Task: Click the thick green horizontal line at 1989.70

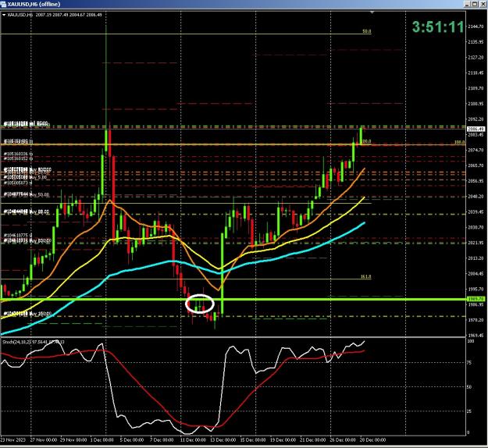Action: pyautogui.click(x=233, y=299)
